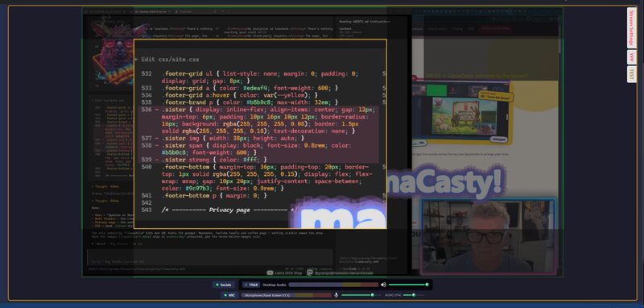This screenshot has height=308, width=644.
Task: Mute the microphone with the mic icon
Action: (x=336, y=295)
